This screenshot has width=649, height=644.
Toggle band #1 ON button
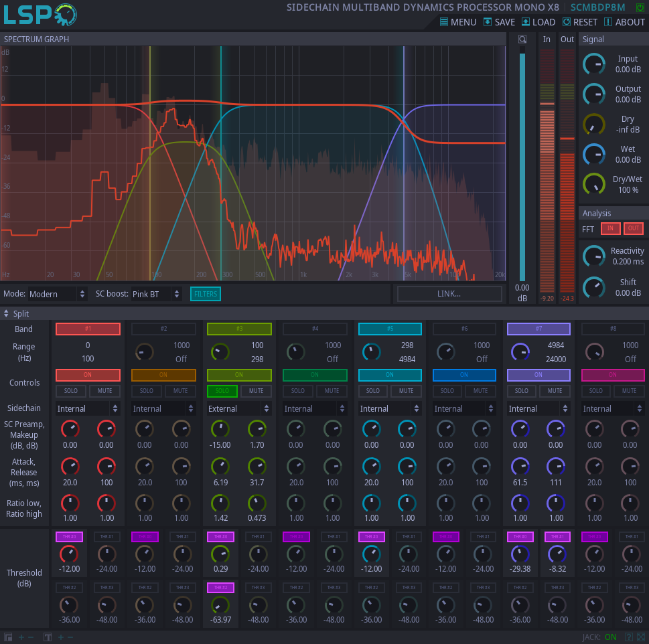[88, 375]
